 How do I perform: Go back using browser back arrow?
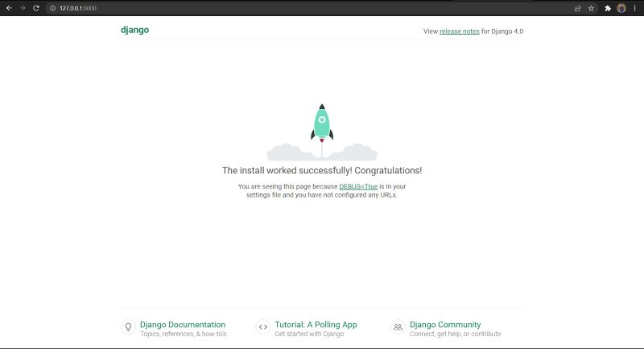9,8
